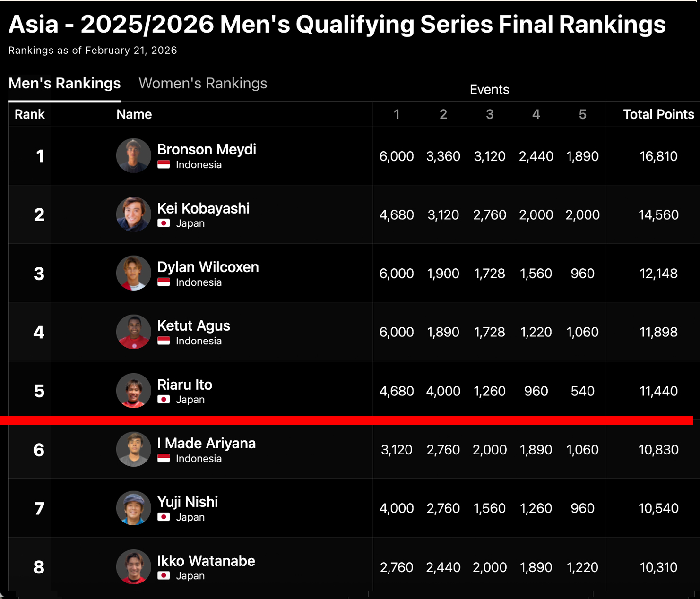Click Yuji Nishi's profile picture
Screen dimensions: 700x599
click(x=134, y=508)
